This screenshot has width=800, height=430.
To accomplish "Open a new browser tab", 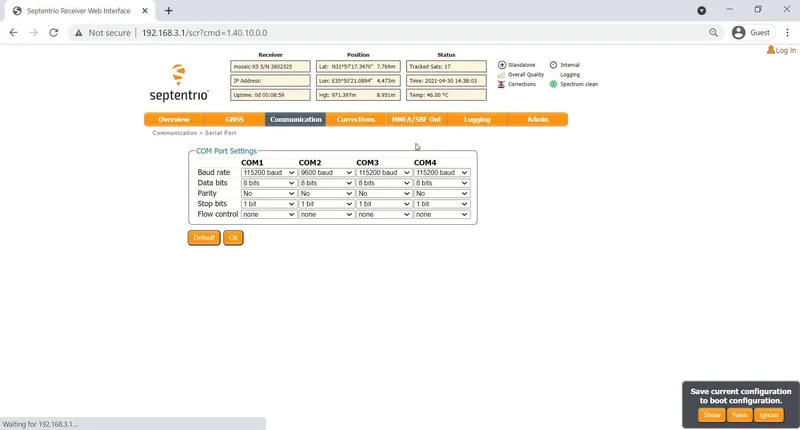I will pyautogui.click(x=168, y=11).
